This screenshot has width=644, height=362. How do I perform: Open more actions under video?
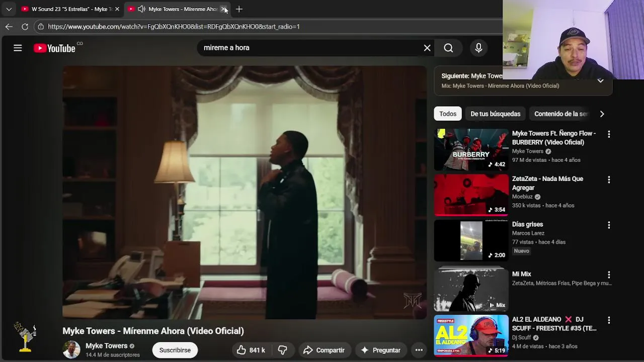click(x=419, y=350)
